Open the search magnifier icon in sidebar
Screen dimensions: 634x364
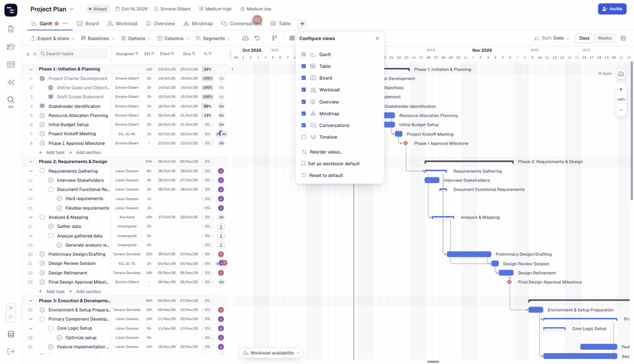(11, 100)
